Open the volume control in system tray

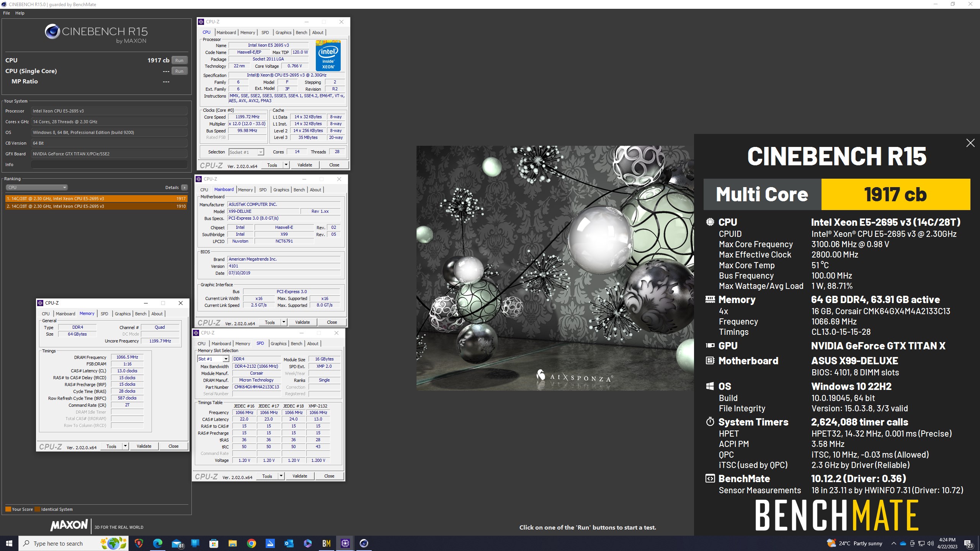tap(931, 543)
